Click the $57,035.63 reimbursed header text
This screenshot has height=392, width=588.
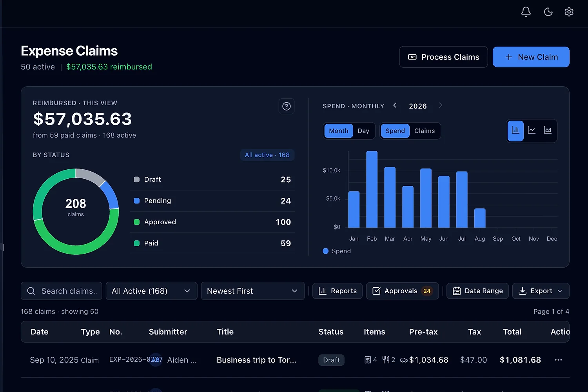pyautogui.click(x=109, y=67)
